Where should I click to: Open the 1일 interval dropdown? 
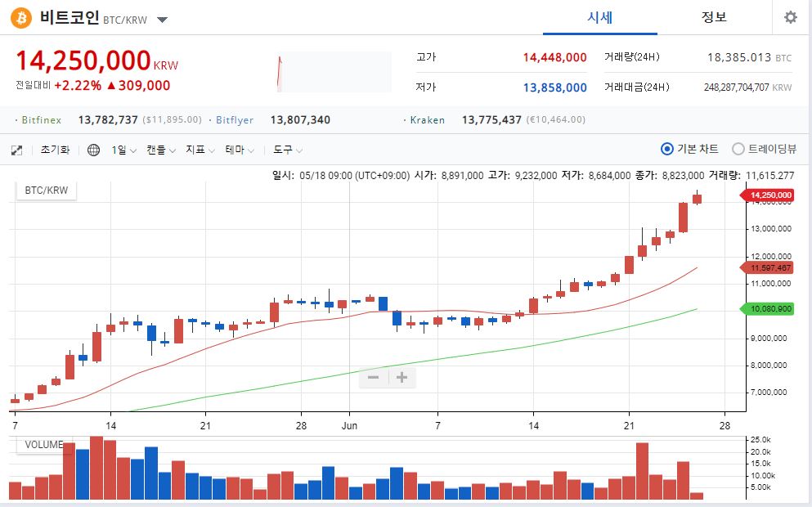pos(123,150)
